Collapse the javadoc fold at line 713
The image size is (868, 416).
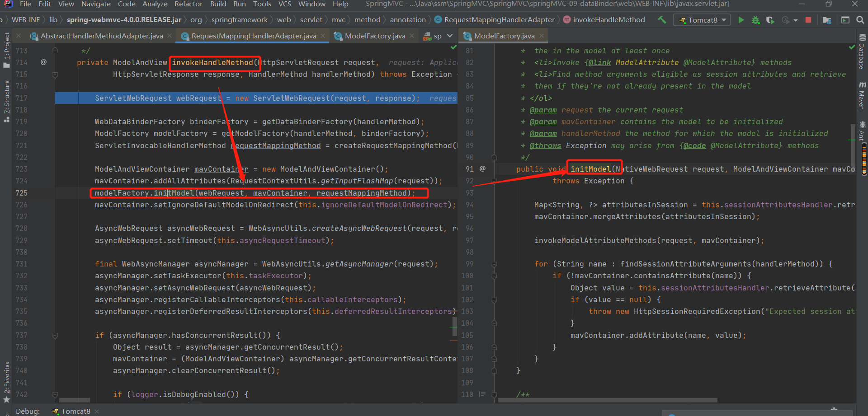55,51
